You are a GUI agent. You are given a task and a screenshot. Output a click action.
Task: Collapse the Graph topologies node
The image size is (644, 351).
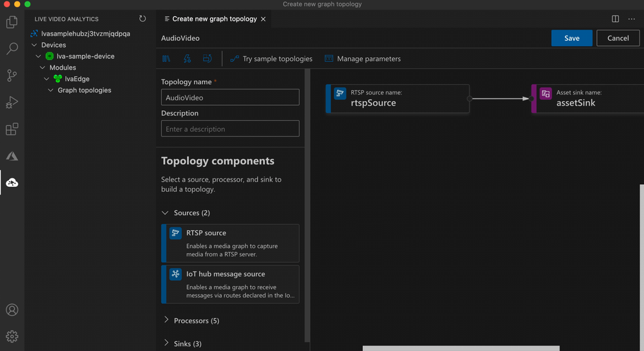pos(50,90)
